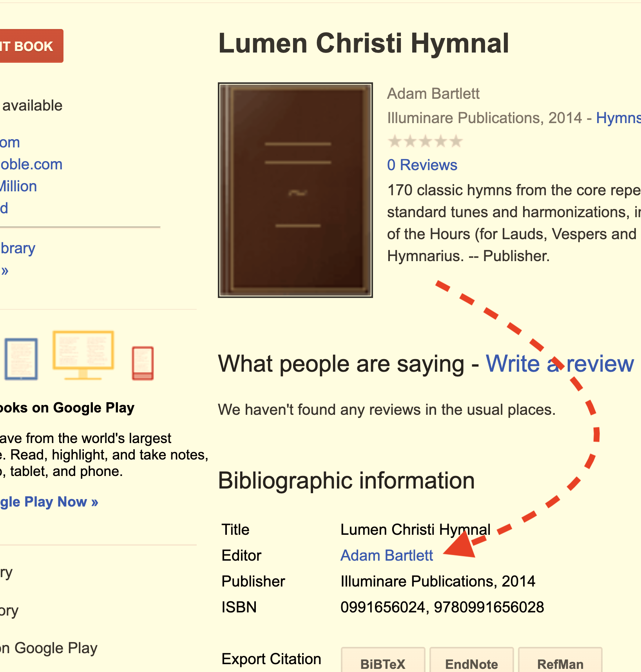Open the Adam Bartlett editor link

pyautogui.click(x=387, y=556)
